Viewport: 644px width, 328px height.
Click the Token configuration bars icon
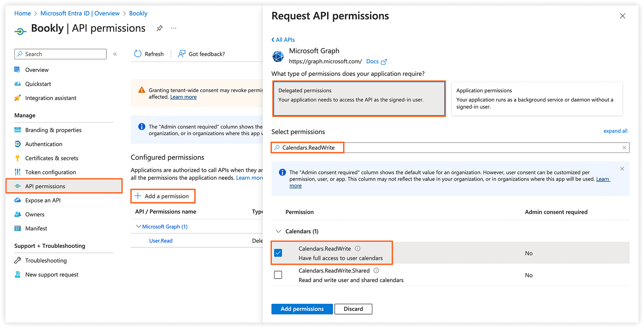click(x=17, y=172)
